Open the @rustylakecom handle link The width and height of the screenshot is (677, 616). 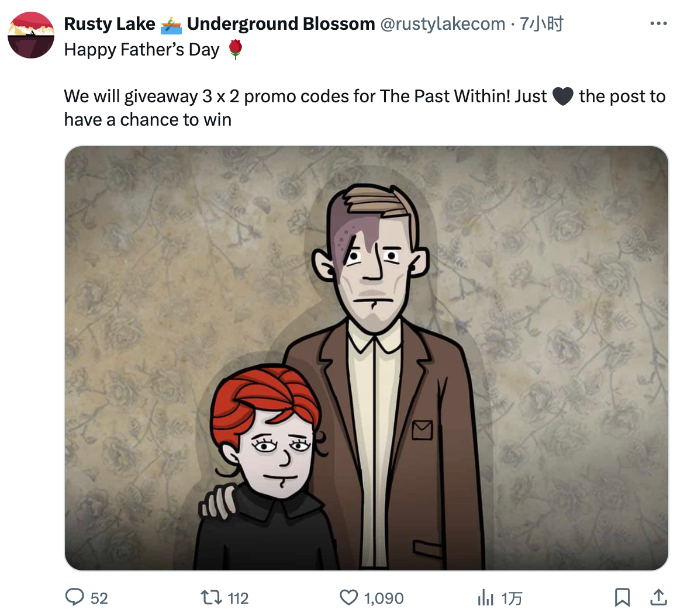443,24
